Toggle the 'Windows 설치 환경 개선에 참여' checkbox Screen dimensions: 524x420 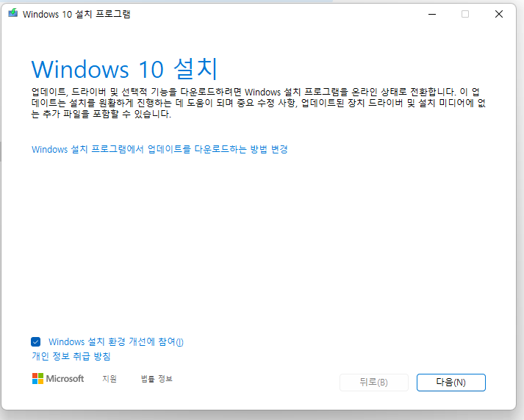tap(36, 342)
